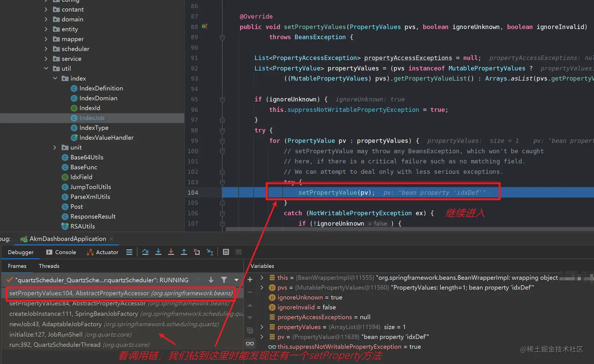
Task: Expand the scheduler folder
Action: pyautogui.click(x=46, y=49)
